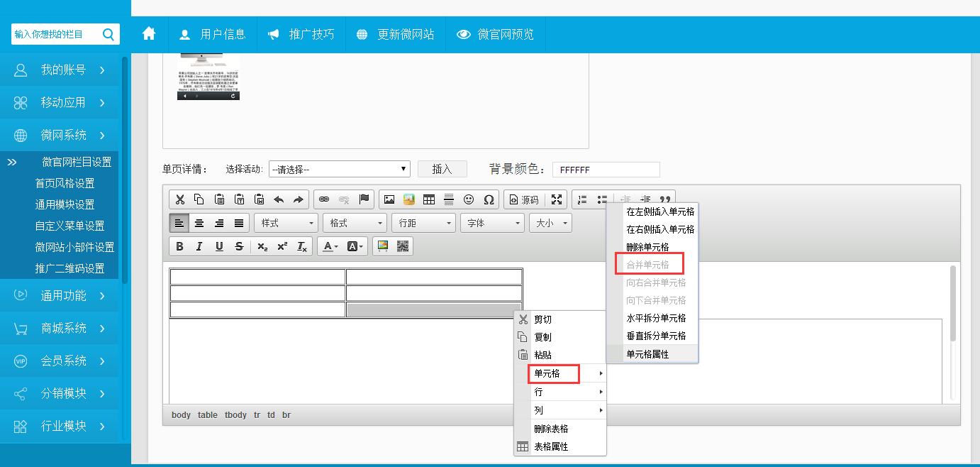Maximize the editor with the fullscreen icon
Viewport: 980px width, 467px height.
click(x=557, y=200)
